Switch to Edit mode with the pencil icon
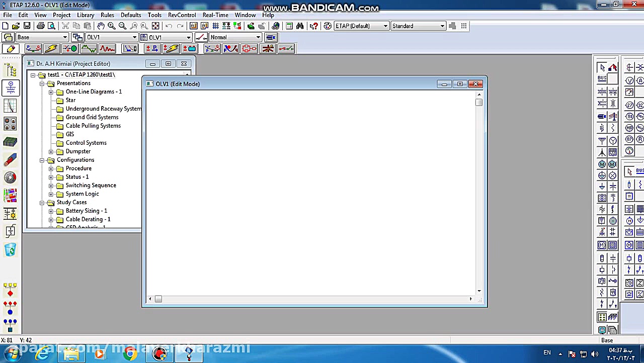Screen dimensions: 644x363 [x=11, y=49]
